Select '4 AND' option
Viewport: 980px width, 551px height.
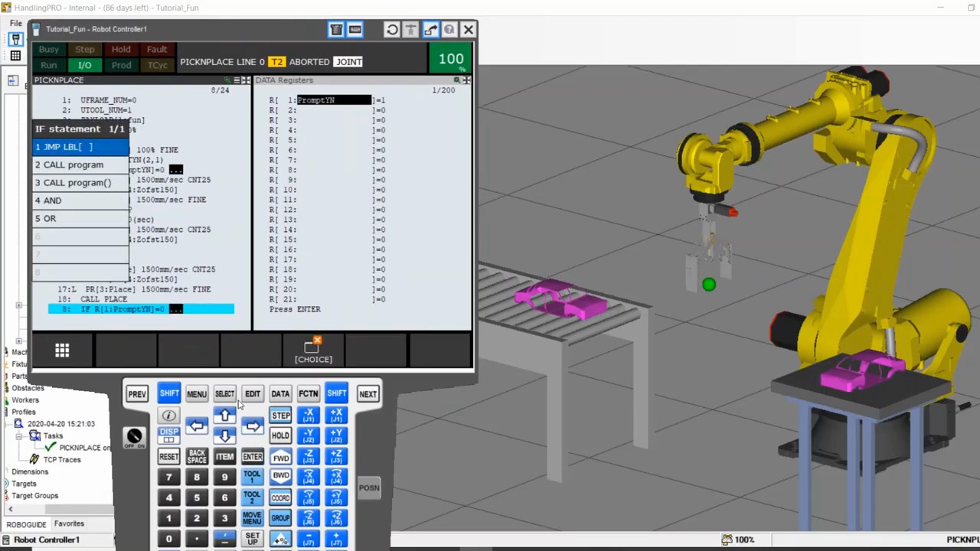[80, 201]
